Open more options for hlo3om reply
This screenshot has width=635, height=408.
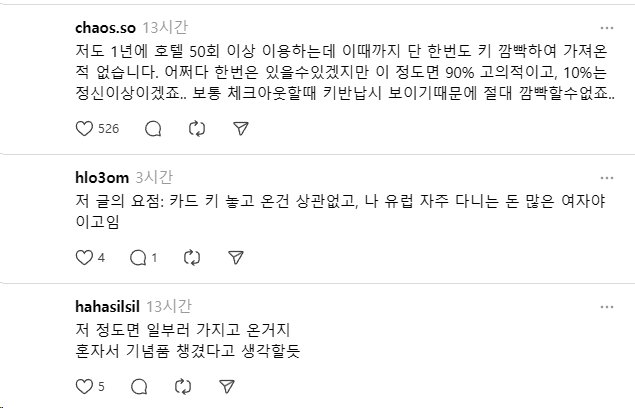(606, 177)
